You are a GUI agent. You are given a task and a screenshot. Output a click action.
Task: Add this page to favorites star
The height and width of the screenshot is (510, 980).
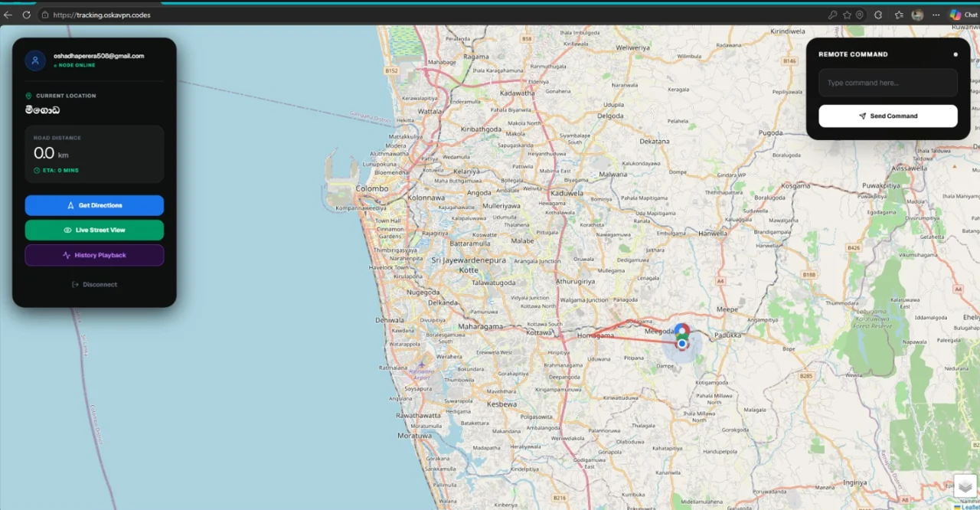[847, 15]
